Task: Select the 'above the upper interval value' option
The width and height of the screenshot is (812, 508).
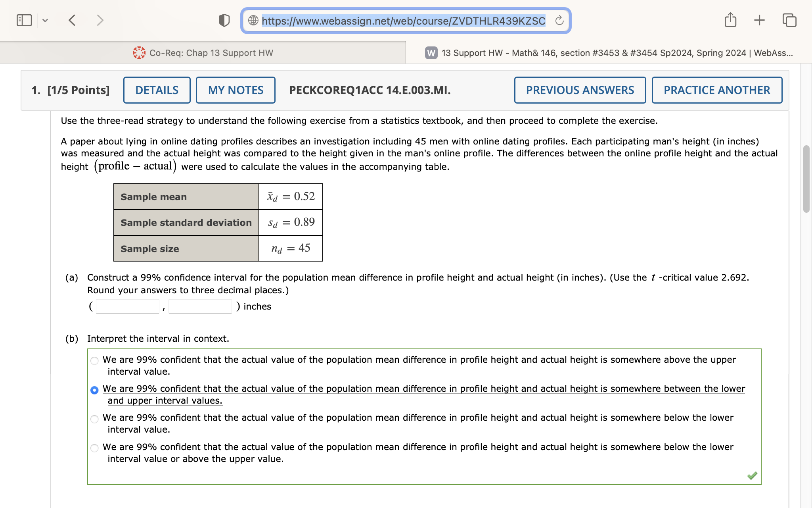Action: (x=94, y=361)
